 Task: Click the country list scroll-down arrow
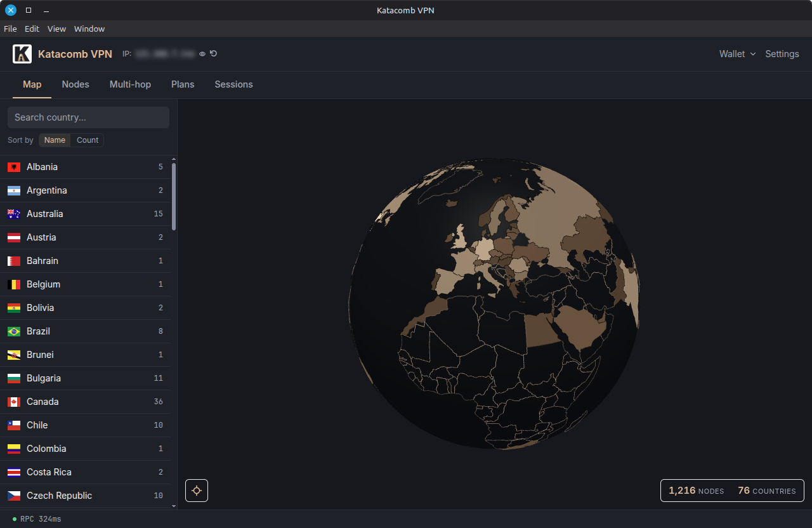point(174,506)
